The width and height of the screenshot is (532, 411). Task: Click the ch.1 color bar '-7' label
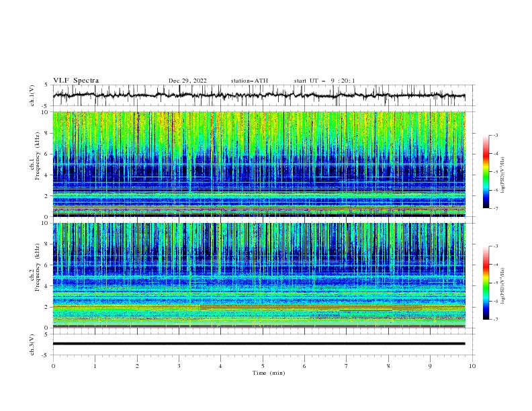pyautogui.click(x=495, y=208)
